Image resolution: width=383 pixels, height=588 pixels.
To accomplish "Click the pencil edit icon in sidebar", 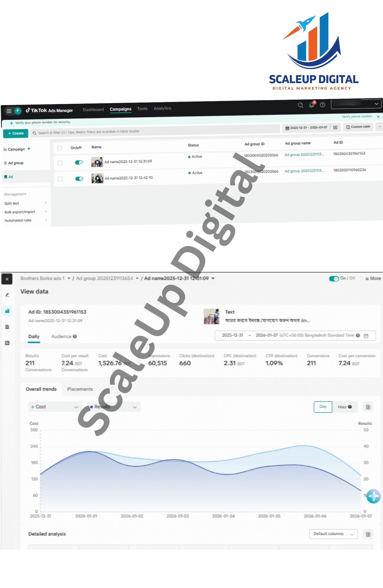I will pyautogui.click(x=7, y=295).
